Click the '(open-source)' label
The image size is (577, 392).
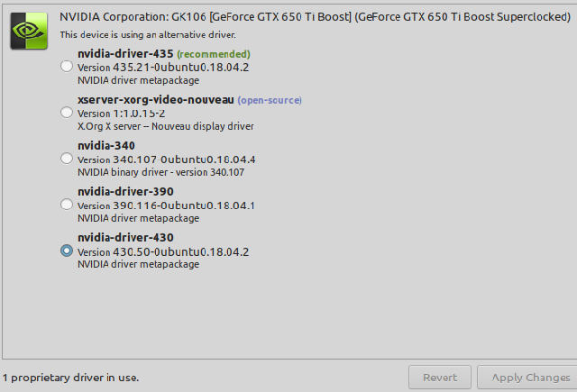(270, 100)
